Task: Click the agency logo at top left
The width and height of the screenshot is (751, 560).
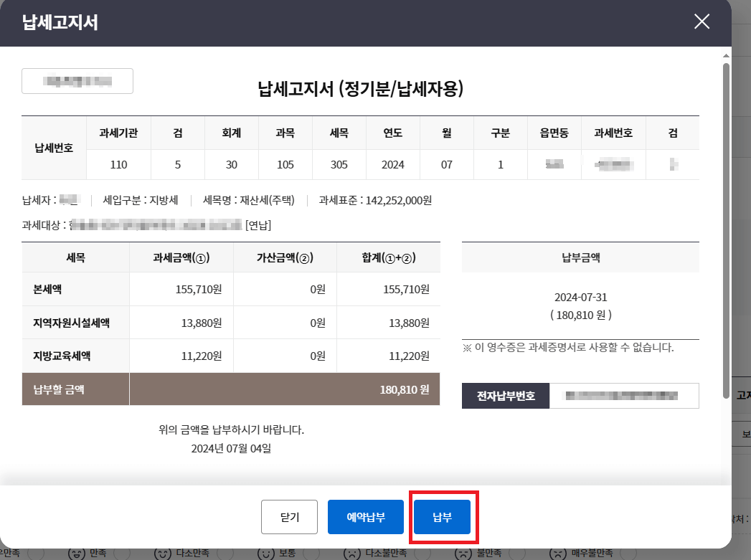Action: pos(77,80)
